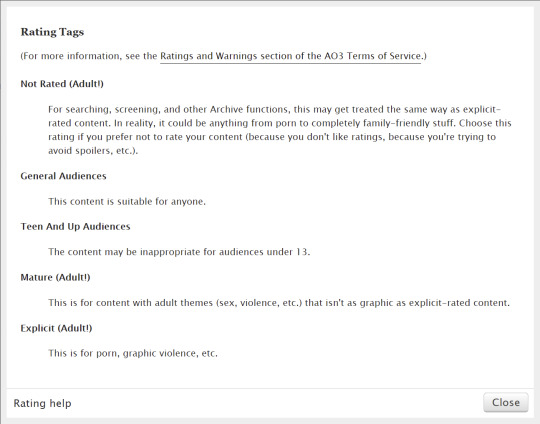This screenshot has width=540, height=424.
Task: Click the "avoid spoilers, etc.)." line
Action: [x=93, y=151]
